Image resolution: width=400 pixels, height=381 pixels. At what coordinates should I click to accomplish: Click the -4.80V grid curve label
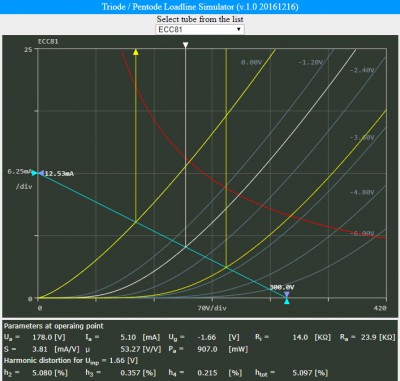coord(362,192)
